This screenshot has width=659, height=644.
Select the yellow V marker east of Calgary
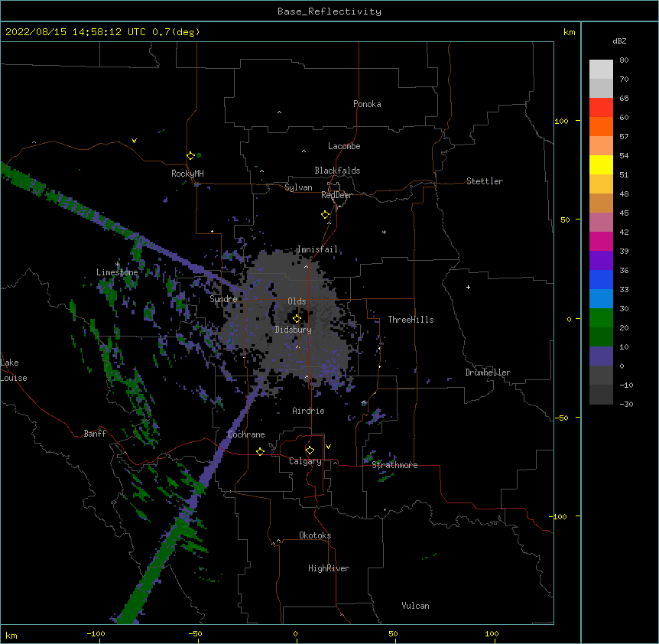[328, 447]
